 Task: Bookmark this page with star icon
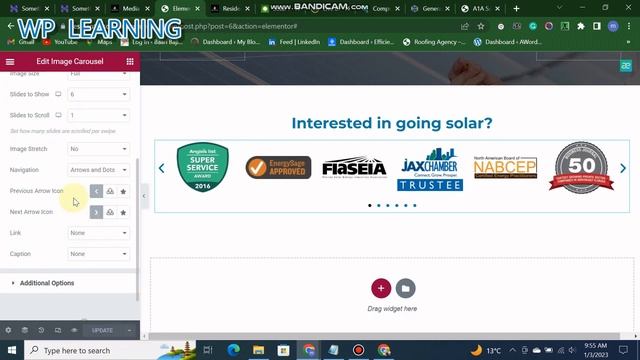pyautogui.click(x=481, y=27)
